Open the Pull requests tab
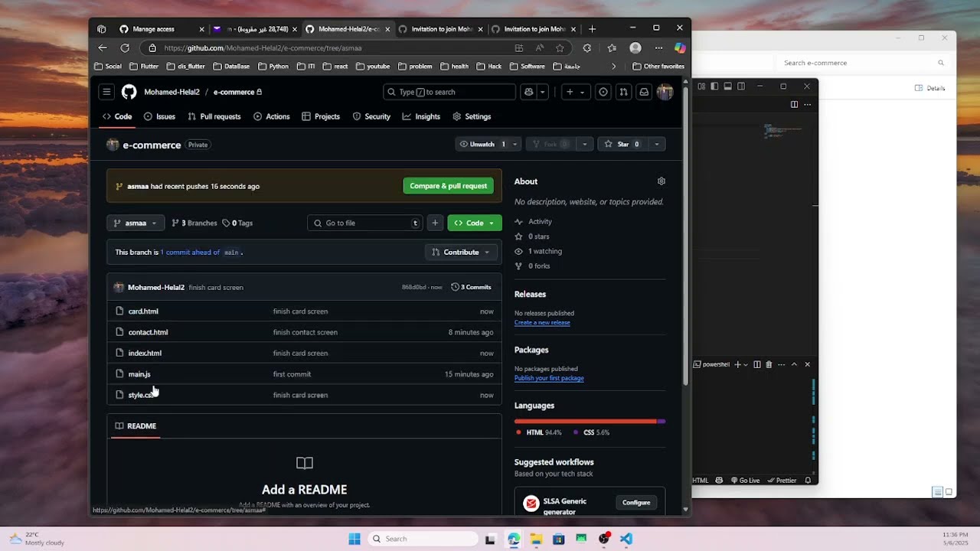This screenshot has width=980, height=551. 214,116
